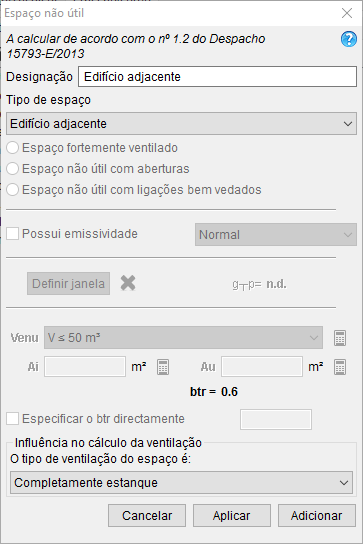Viewport: 363px width, 544px height.
Task: Click the Adicionar button
Action: pos(317,516)
